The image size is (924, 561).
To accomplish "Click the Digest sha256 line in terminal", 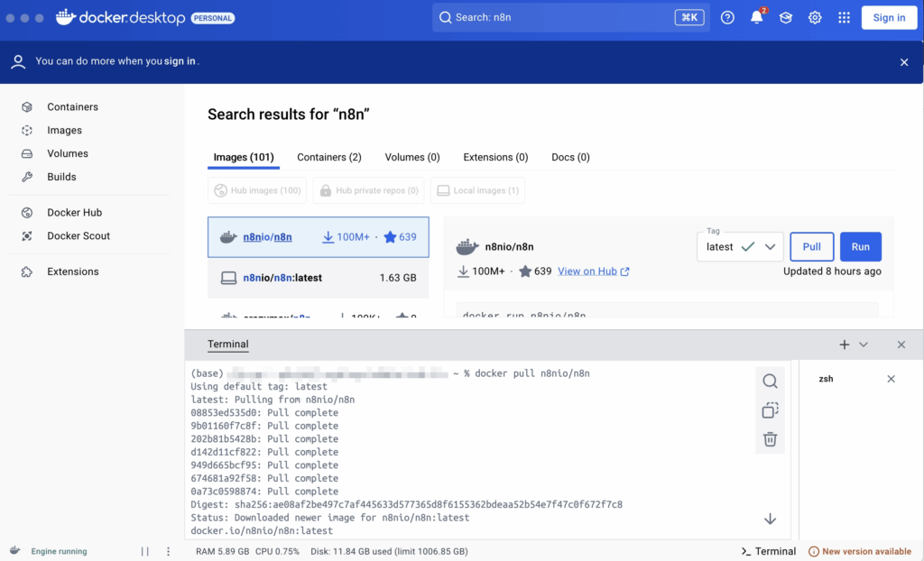I will [x=407, y=504].
